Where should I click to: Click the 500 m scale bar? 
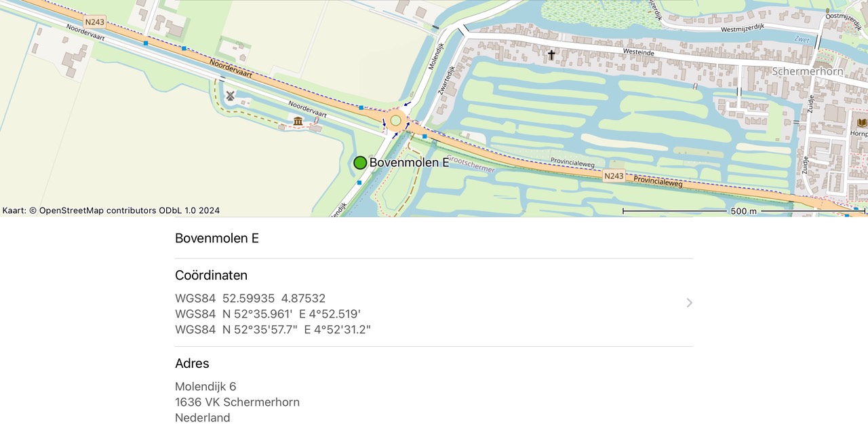pos(743,211)
